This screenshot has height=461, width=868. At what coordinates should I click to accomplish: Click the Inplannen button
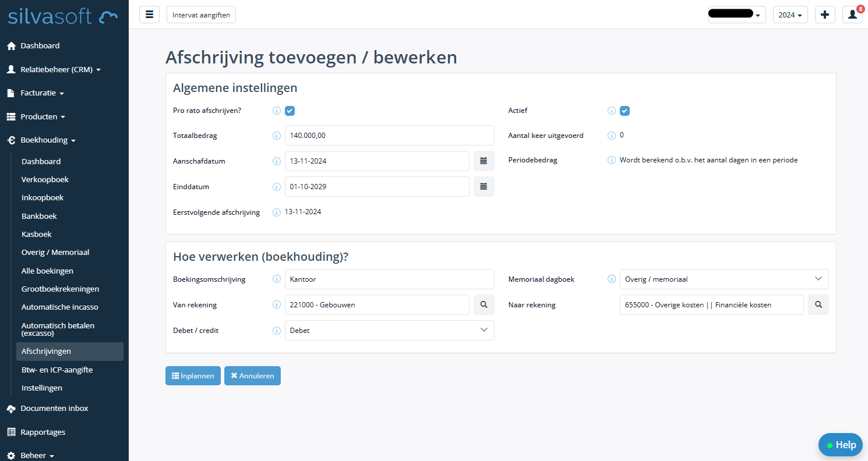[193, 376]
